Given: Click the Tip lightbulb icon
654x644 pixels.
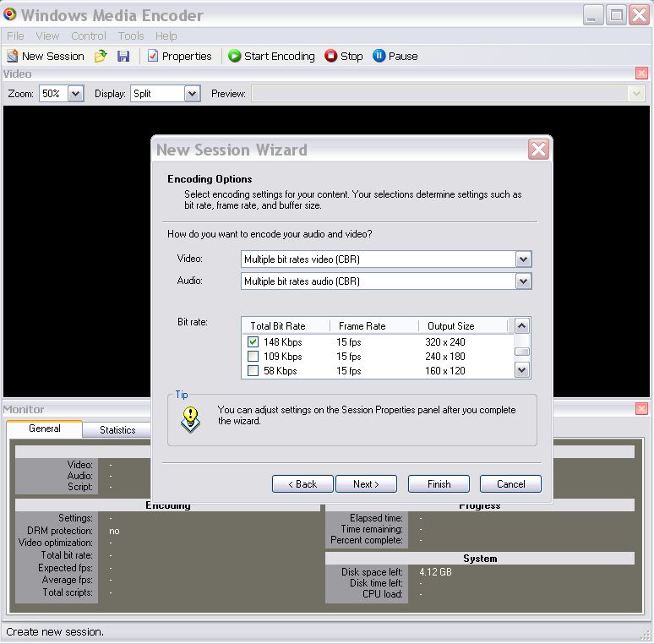Looking at the screenshot, I should tap(191, 419).
